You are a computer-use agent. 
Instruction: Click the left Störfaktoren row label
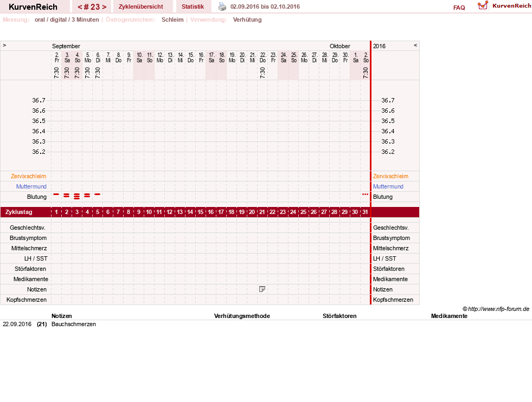(x=30, y=269)
